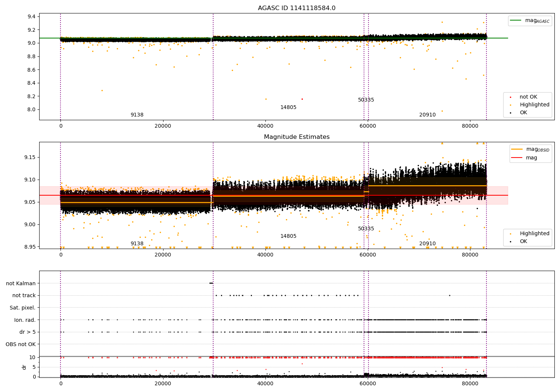Click the "80000" x-tick under the bottom plot
Screen dimensions: 560x392
tap(470, 384)
